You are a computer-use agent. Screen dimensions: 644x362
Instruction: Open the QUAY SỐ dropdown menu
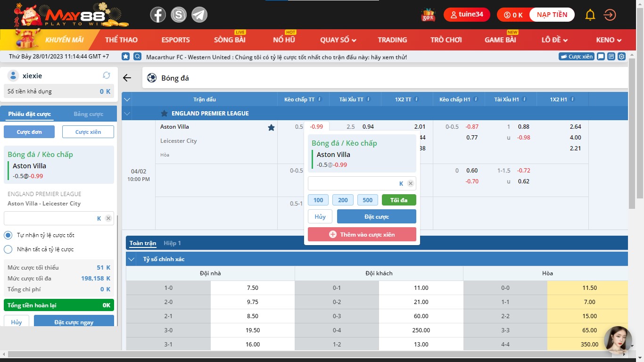338,40
